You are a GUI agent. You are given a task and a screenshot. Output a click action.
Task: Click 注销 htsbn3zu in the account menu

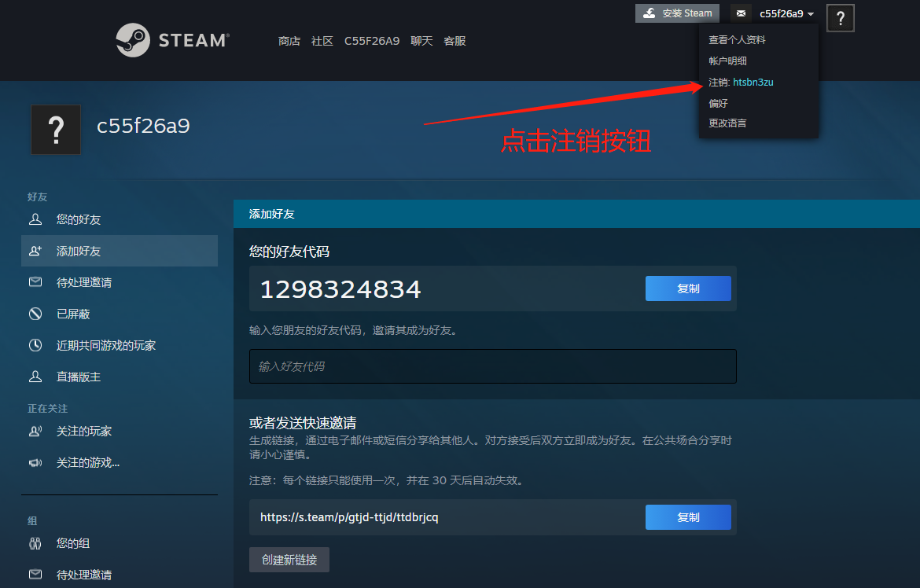(741, 83)
